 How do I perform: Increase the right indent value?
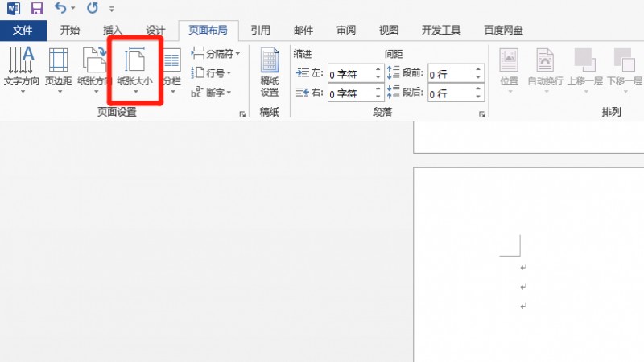378,88
